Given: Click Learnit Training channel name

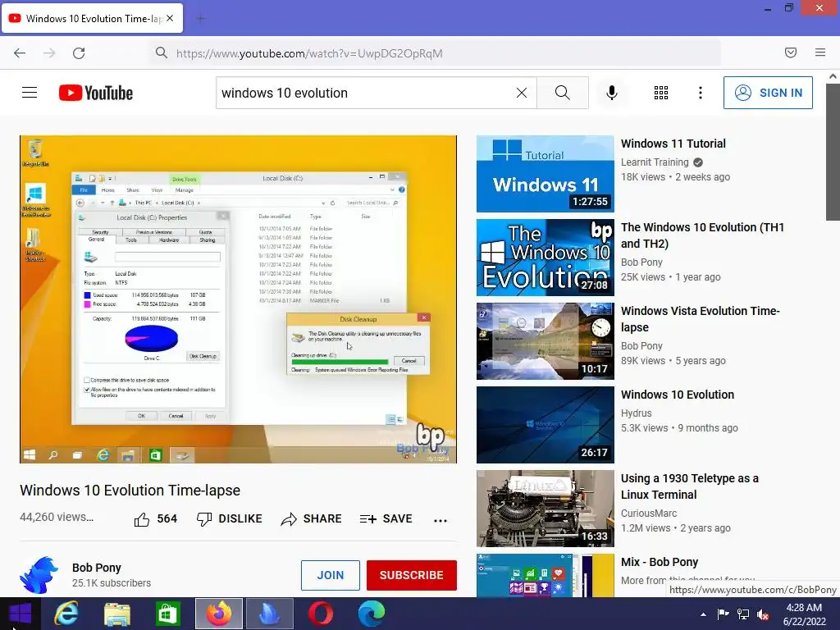Looking at the screenshot, I should (654, 162).
